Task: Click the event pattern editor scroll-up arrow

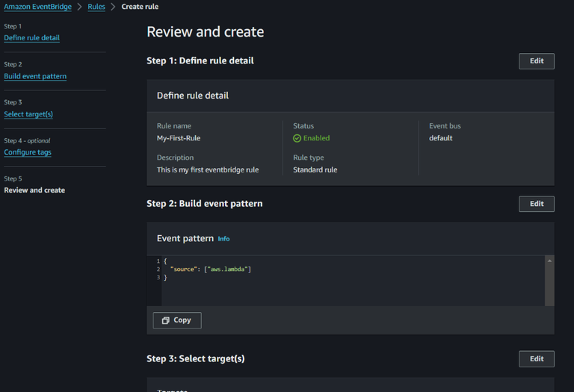Action: click(549, 261)
